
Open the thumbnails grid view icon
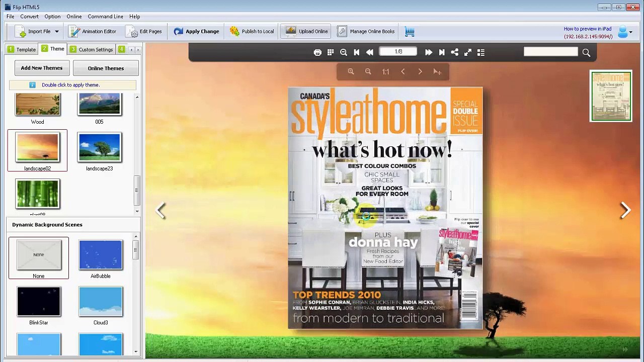coord(331,52)
